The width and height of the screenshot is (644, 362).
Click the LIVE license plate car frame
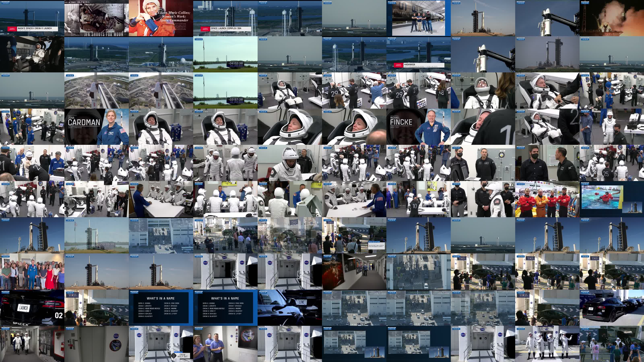[x=290, y=308]
